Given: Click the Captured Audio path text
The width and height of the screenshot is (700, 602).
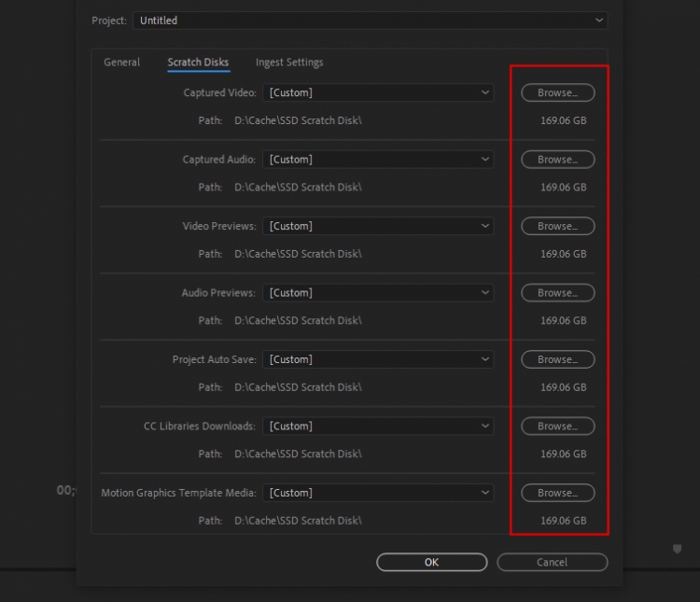Looking at the screenshot, I should click(x=299, y=187).
